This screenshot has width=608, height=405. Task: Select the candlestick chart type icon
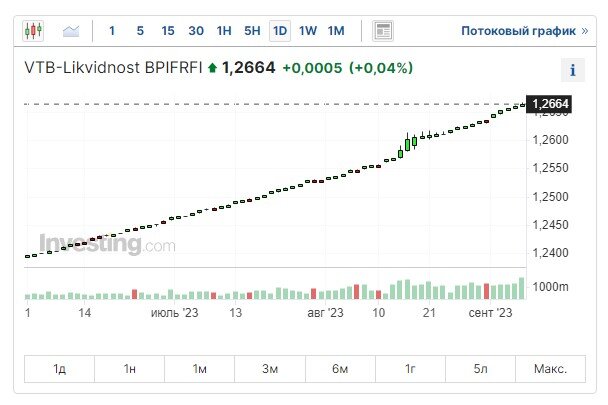[33, 30]
